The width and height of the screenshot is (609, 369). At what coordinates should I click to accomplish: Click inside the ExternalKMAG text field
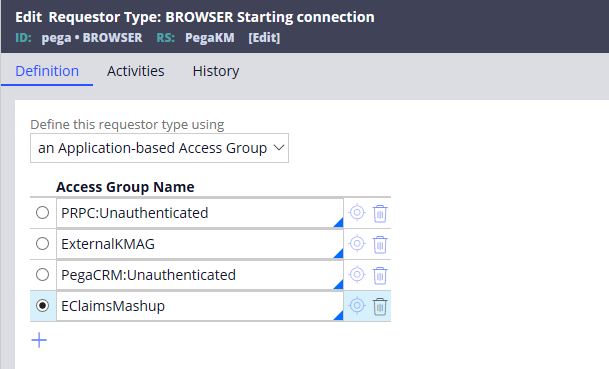coord(200,244)
